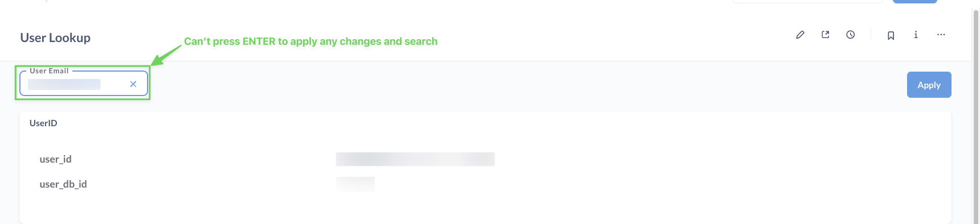This screenshot has height=224, width=980.
Task: Click the blurred user_id value
Action: (415, 159)
